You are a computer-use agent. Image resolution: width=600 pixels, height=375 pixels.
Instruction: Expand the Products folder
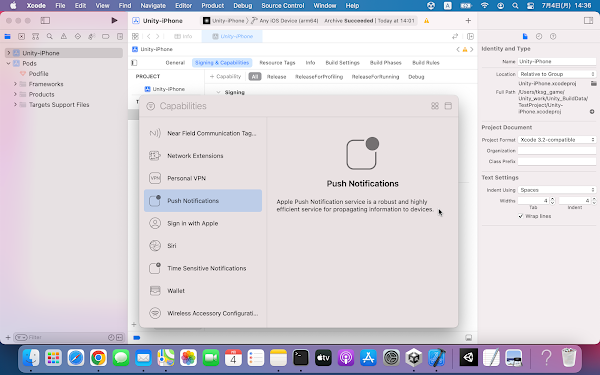15,94
